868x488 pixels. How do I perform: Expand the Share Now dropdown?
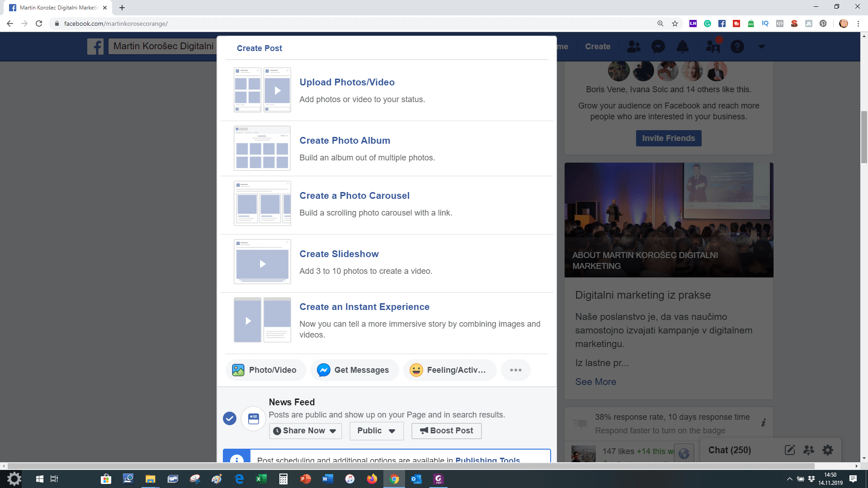[305, 431]
